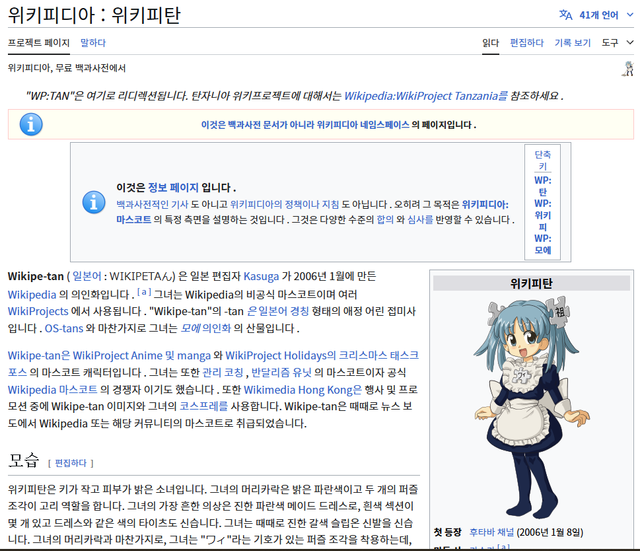
Task: Click the info page box icon
Action: (x=93, y=202)
